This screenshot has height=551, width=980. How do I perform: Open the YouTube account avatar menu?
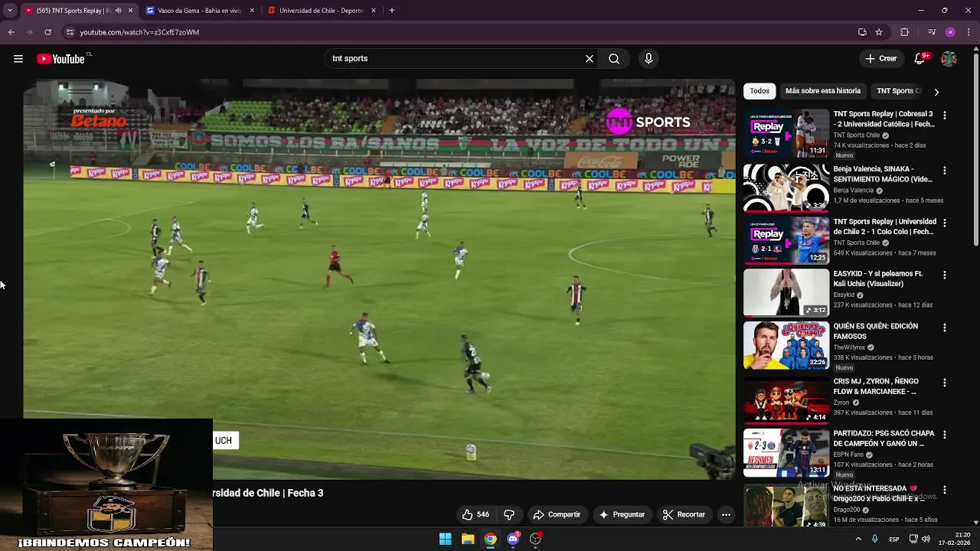pyautogui.click(x=949, y=59)
